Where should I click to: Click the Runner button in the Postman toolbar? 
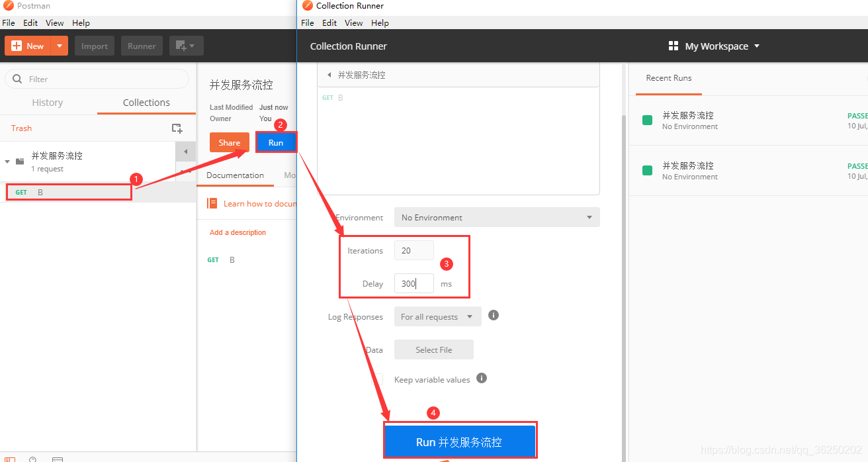point(142,46)
